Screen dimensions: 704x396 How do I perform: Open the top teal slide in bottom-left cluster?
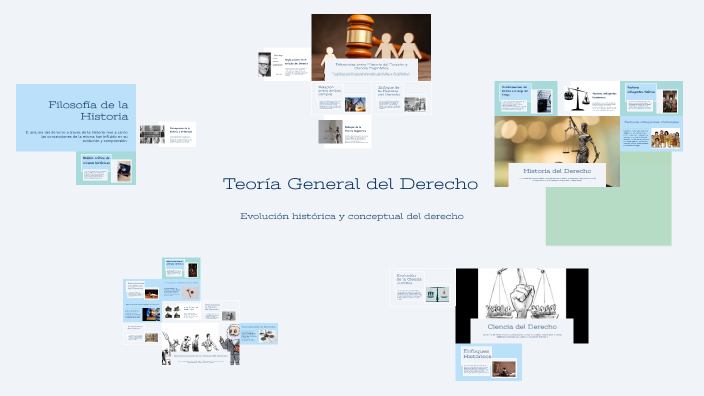click(x=181, y=268)
